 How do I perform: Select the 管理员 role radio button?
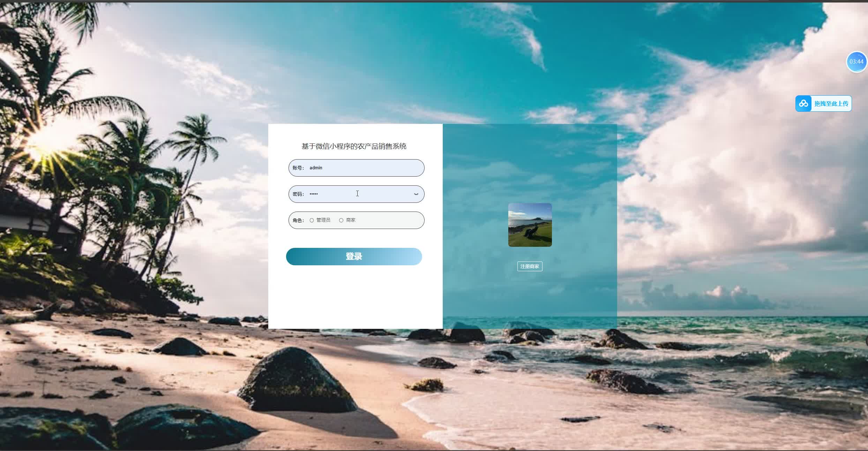[x=312, y=220]
